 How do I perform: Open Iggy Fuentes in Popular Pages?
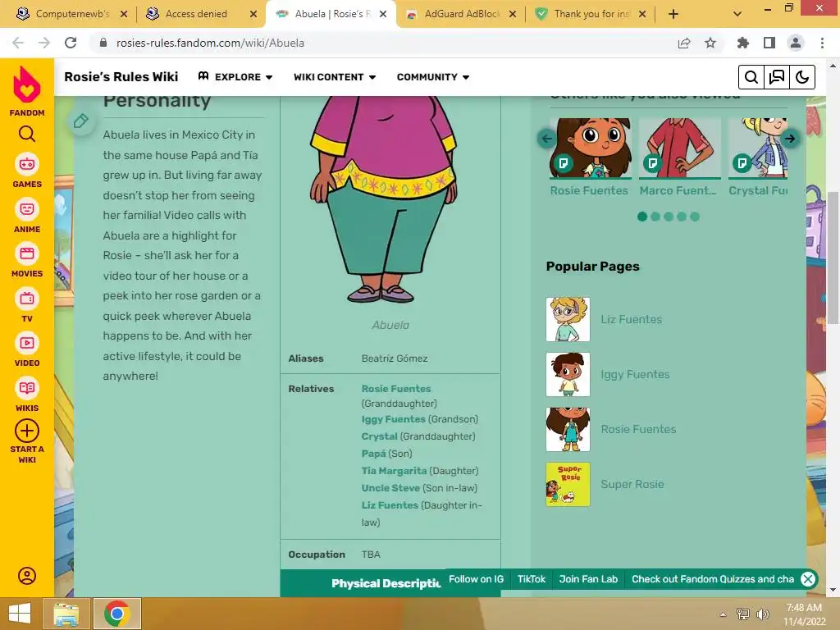[635, 374]
